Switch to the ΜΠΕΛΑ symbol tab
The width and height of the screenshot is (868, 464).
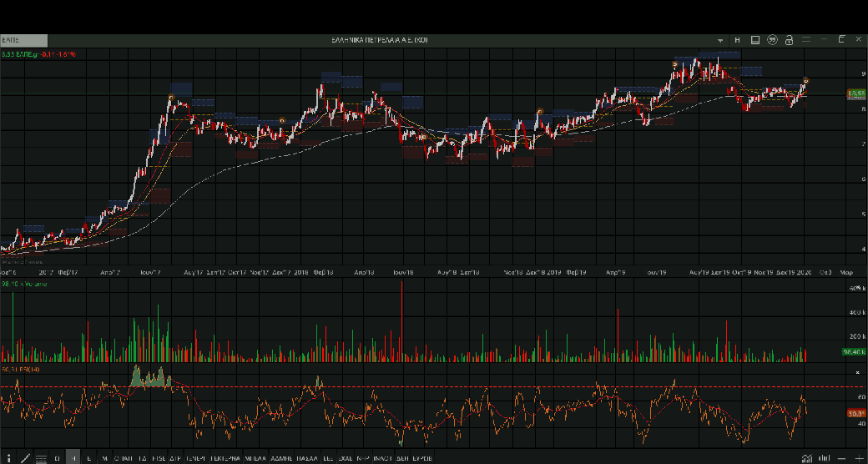click(255, 458)
